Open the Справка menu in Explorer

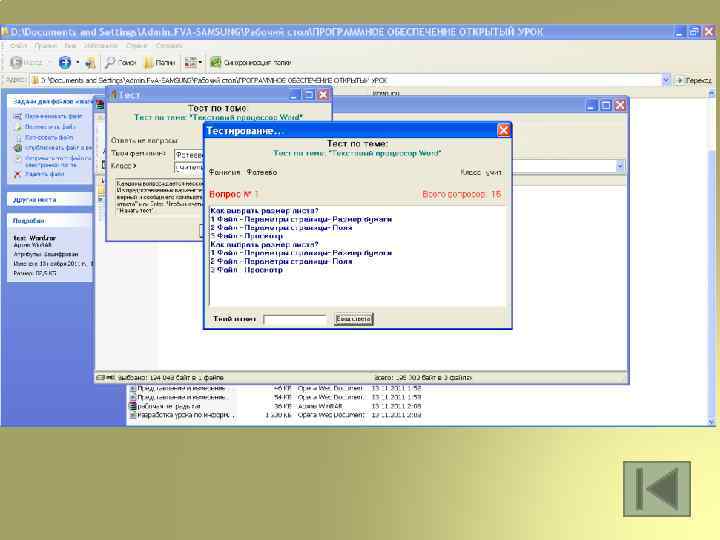click(169, 45)
